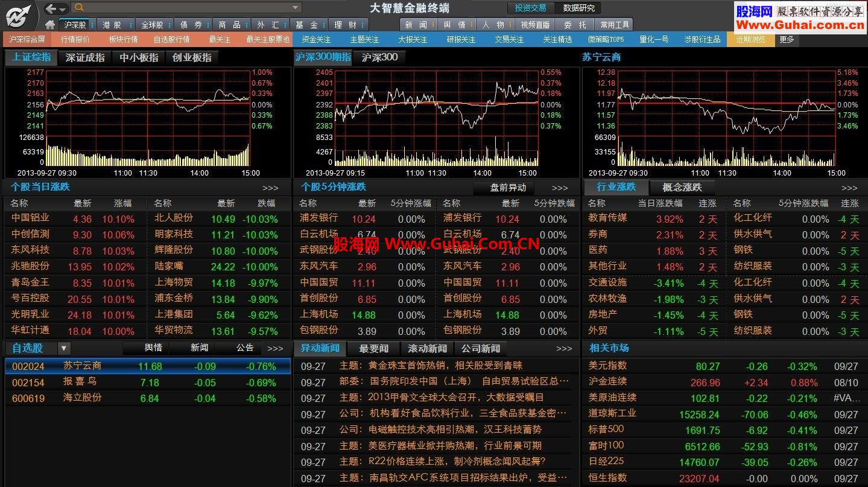Select 研报关注 submenu item

[461, 39]
